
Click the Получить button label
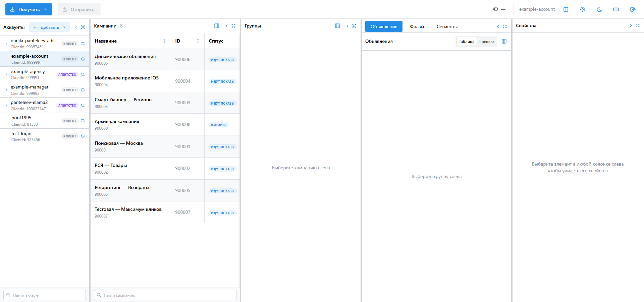29,9
